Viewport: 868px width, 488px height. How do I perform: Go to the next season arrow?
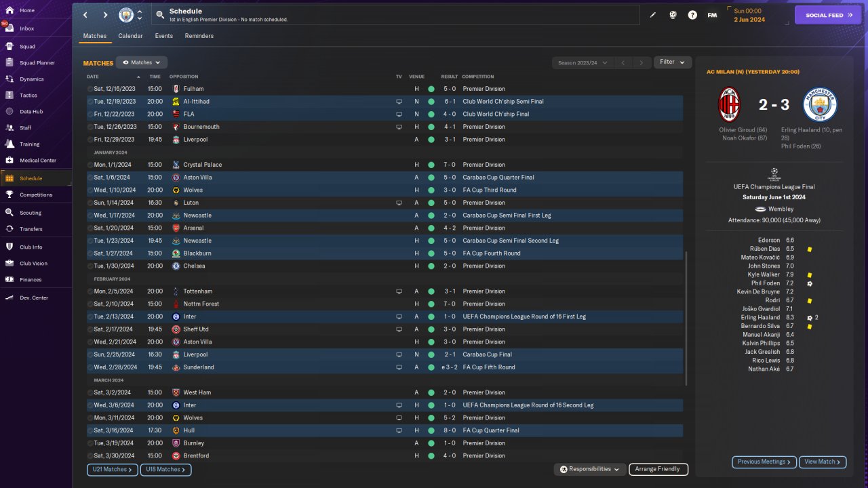coord(642,63)
